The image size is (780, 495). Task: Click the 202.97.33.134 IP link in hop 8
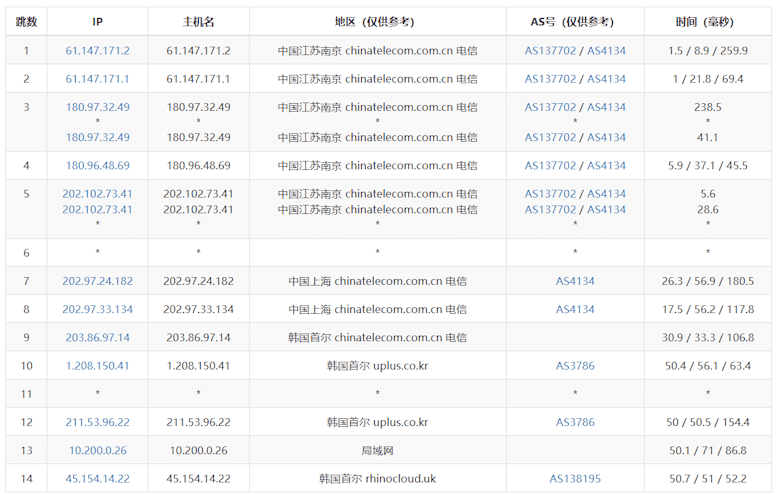(97, 309)
